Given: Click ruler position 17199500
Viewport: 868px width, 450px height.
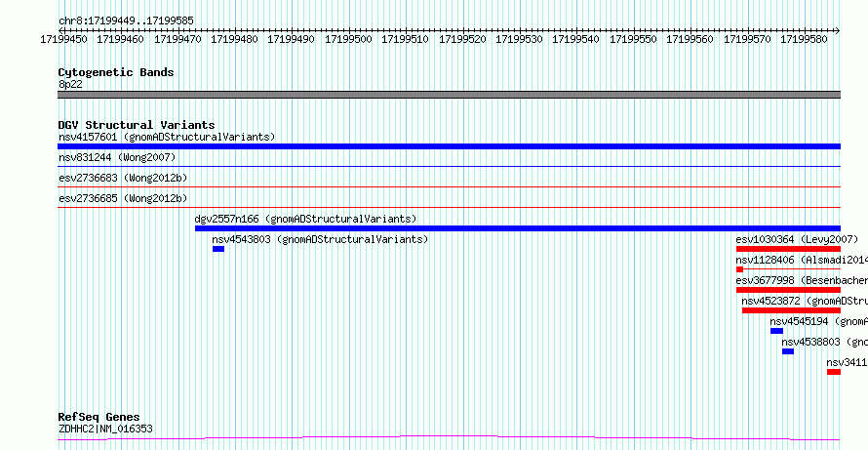Looking at the screenshot, I should [348, 39].
